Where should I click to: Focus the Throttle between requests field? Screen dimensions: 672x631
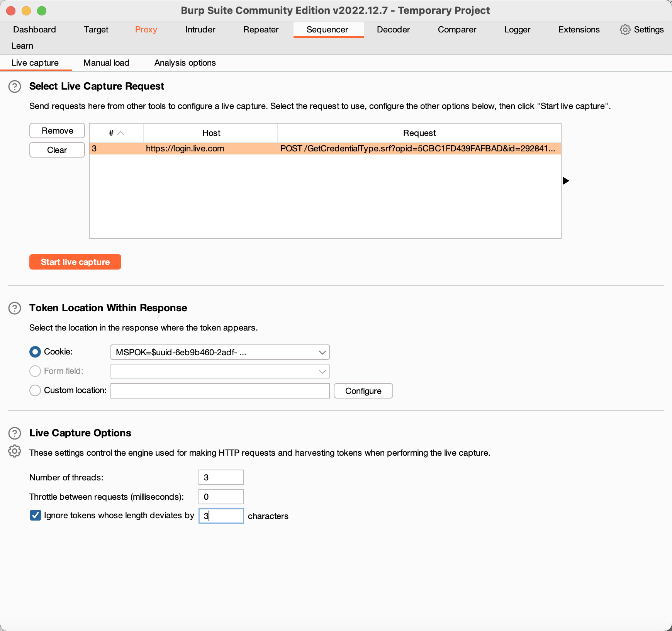click(x=221, y=497)
